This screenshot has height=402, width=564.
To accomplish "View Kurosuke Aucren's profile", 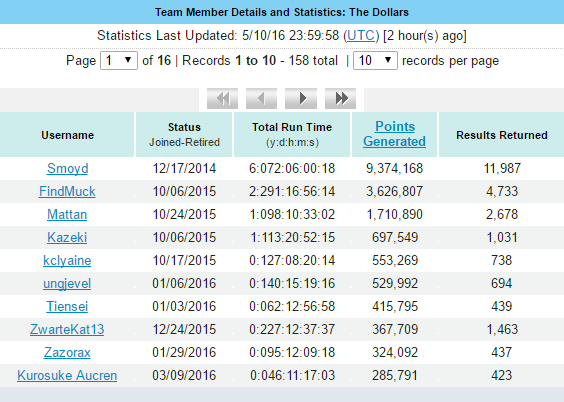I will pos(67,375).
